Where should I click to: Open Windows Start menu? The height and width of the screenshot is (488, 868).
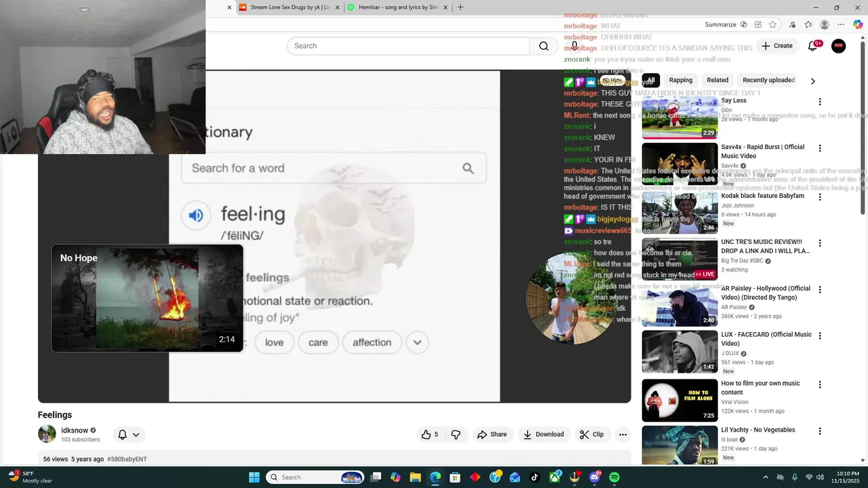254,477
